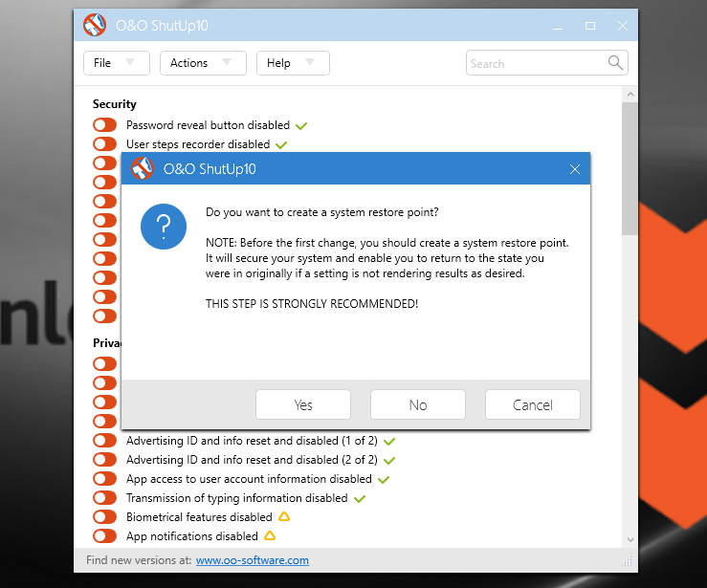The width and height of the screenshot is (707, 588).
Task: Expand the Help dropdown arrow
Action: 309,62
